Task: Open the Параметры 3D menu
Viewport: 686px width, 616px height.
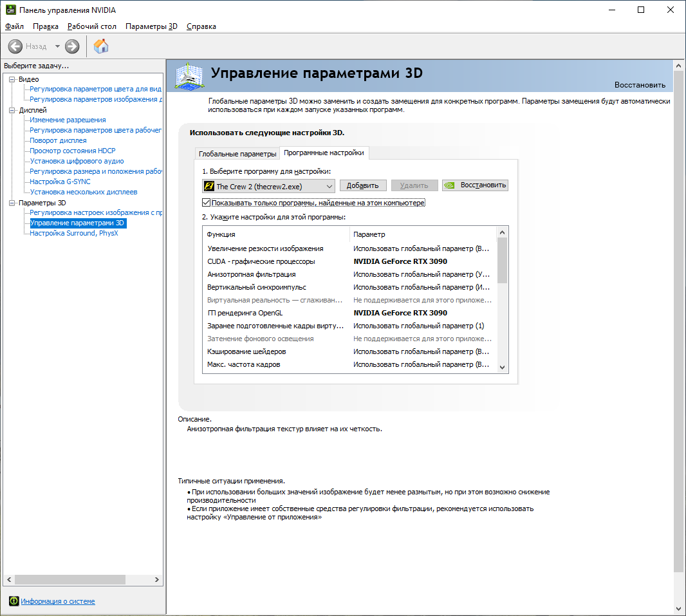Action: (x=151, y=26)
